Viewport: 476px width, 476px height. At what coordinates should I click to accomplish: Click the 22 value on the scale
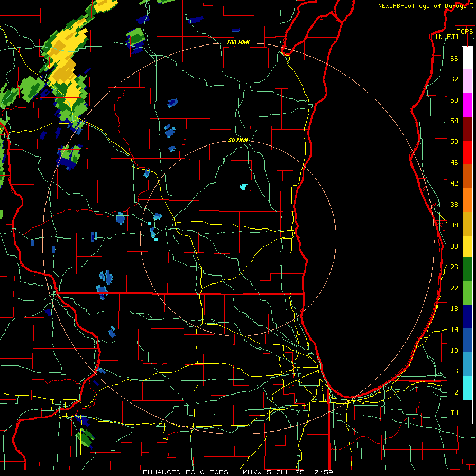point(454,288)
